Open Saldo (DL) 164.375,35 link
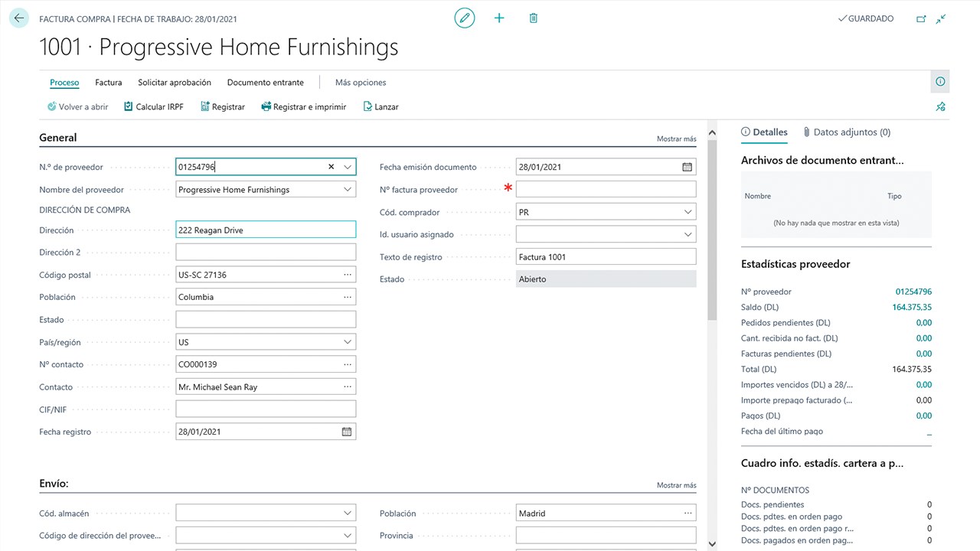This screenshot has height=551, width=980. (912, 307)
